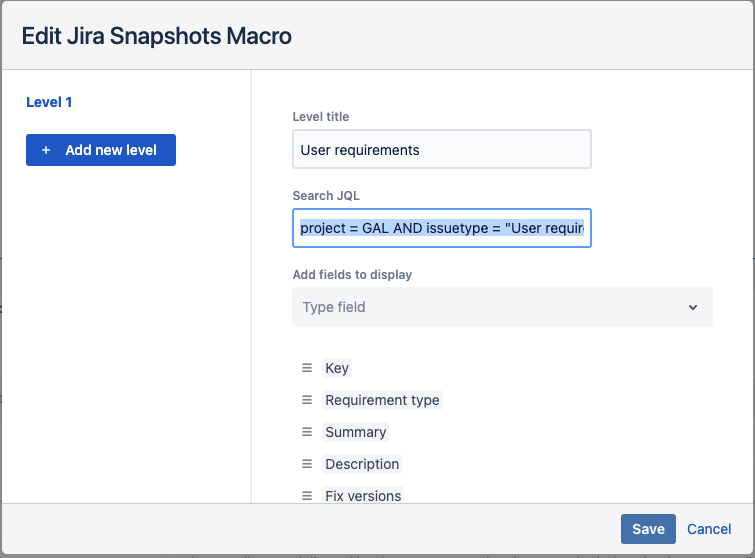Screen dimensions: 755x558
Task: Click the drag handle beside Description
Action: point(307,464)
